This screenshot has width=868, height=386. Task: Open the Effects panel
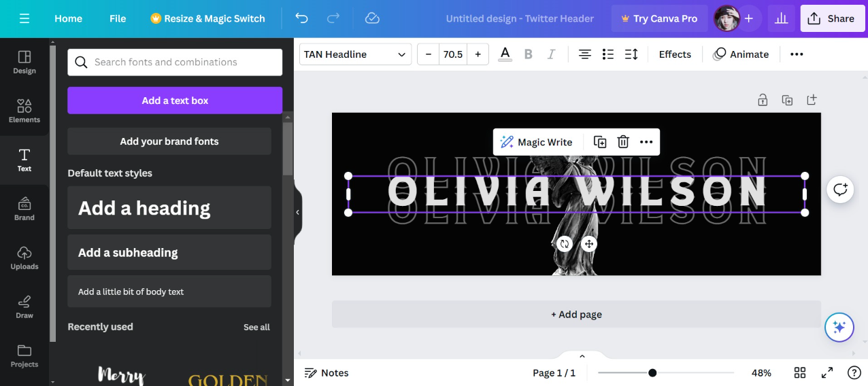[x=675, y=54]
